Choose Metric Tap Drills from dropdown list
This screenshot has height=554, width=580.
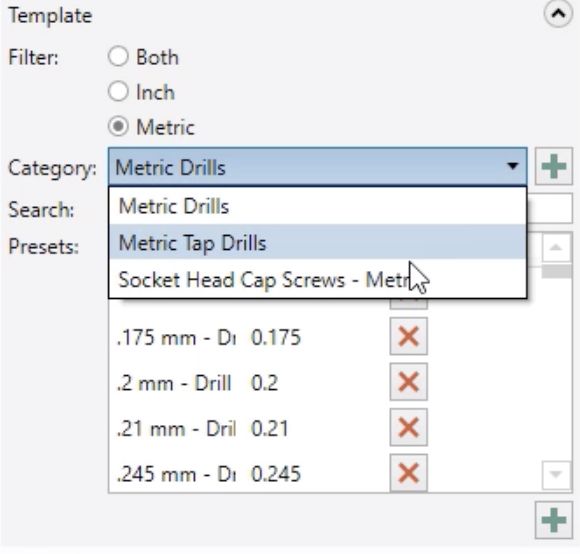tap(317, 243)
